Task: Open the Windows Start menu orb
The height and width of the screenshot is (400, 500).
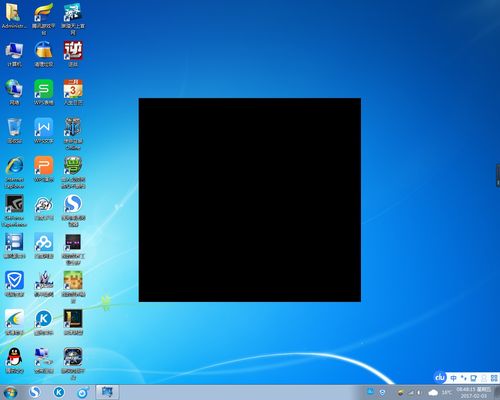Action: (x=10, y=393)
